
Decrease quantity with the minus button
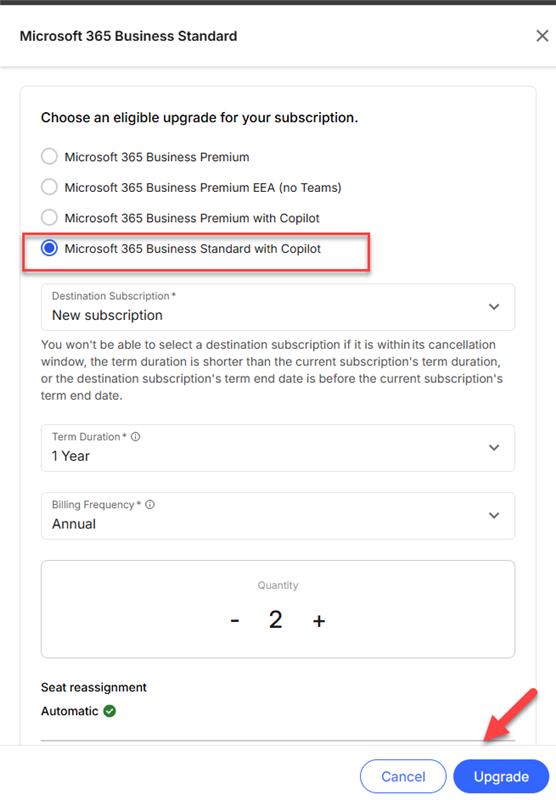235,620
